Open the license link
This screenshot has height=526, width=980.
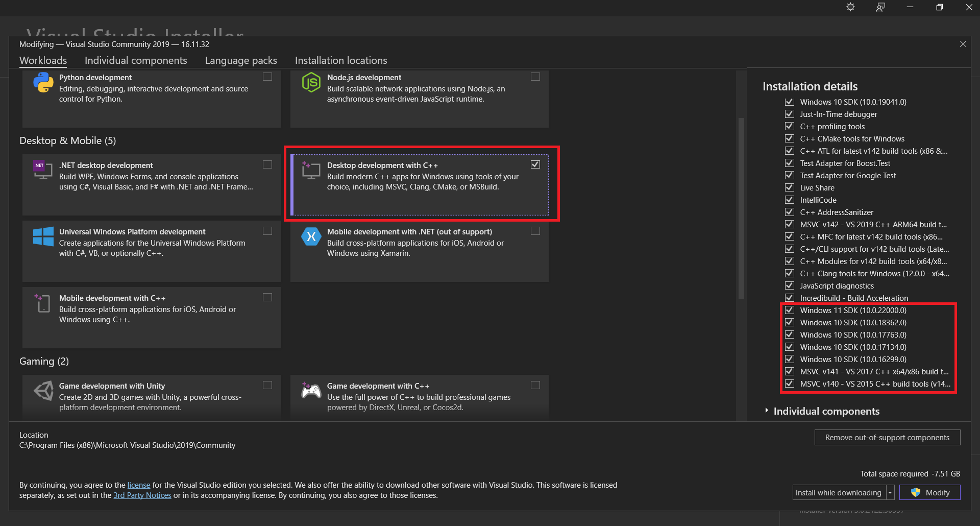(139, 485)
